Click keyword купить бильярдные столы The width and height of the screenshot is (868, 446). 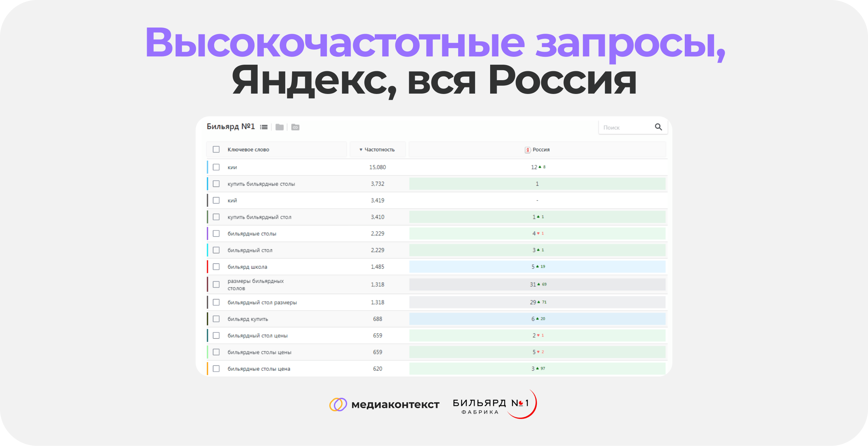coord(261,184)
